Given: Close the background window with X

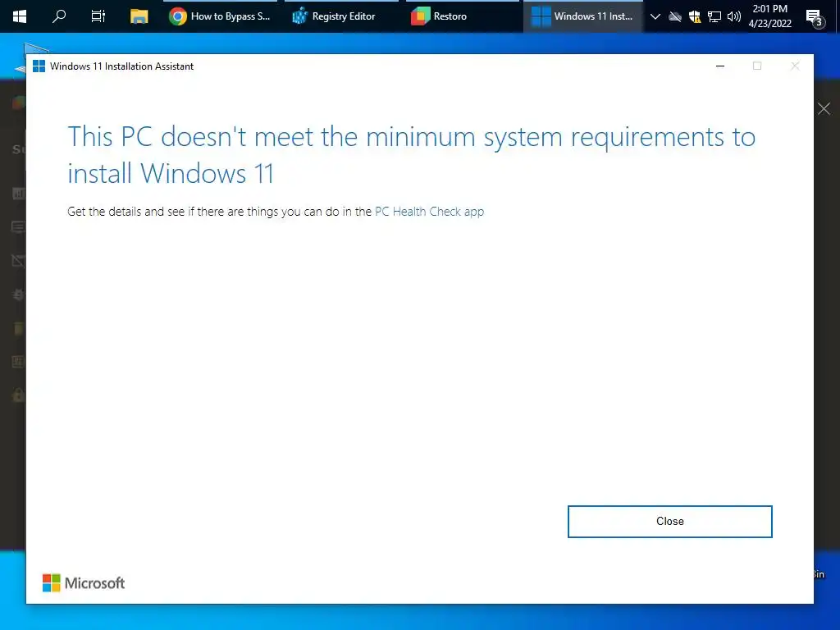Looking at the screenshot, I should tap(824, 109).
